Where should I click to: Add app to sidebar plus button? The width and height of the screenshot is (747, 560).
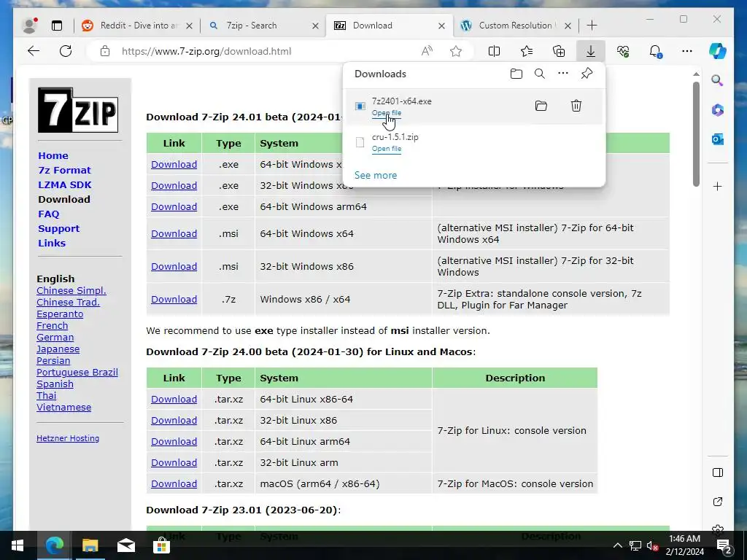(718, 186)
